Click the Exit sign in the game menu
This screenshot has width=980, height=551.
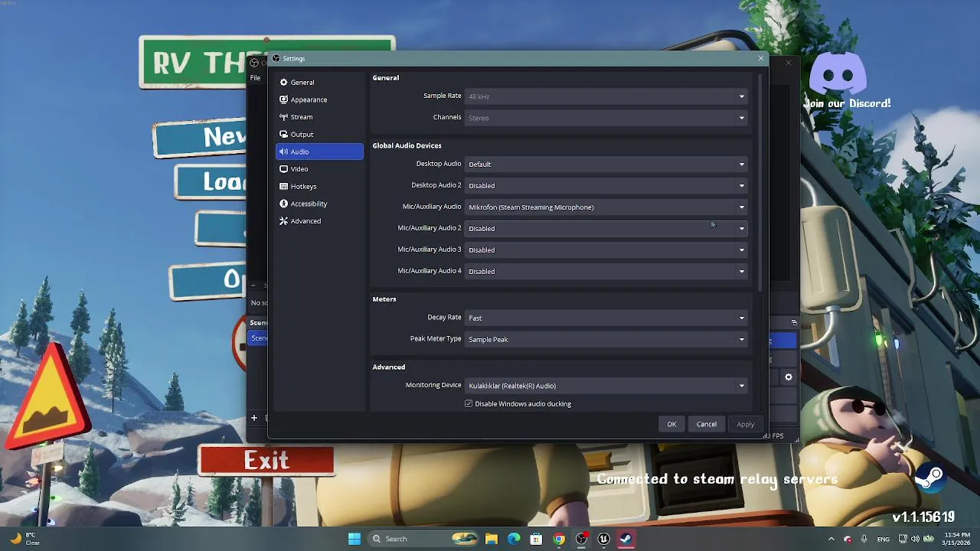(266, 460)
